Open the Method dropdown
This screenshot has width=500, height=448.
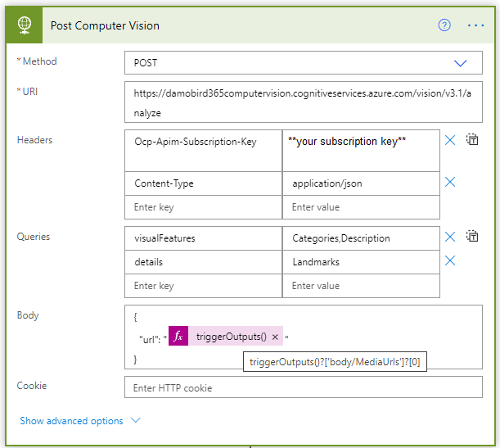[460, 63]
